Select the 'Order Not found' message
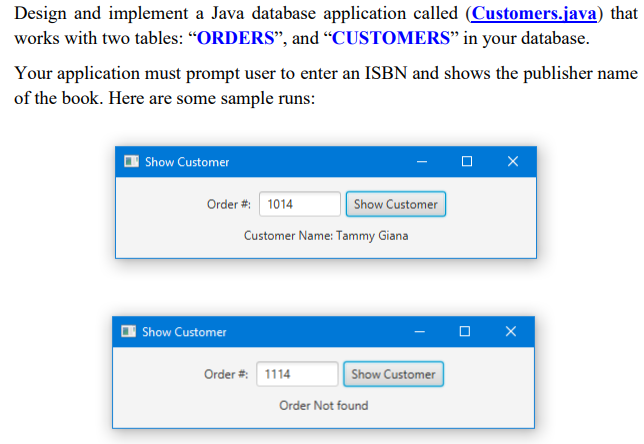Image resolution: width=644 pixels, height=444 pixels. pyautogui.click(x=324, y=406)
